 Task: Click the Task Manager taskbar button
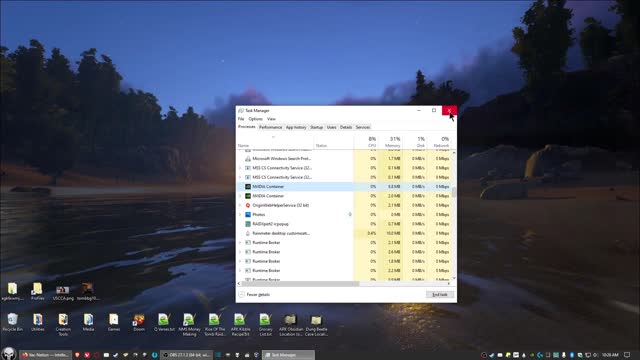288,355
